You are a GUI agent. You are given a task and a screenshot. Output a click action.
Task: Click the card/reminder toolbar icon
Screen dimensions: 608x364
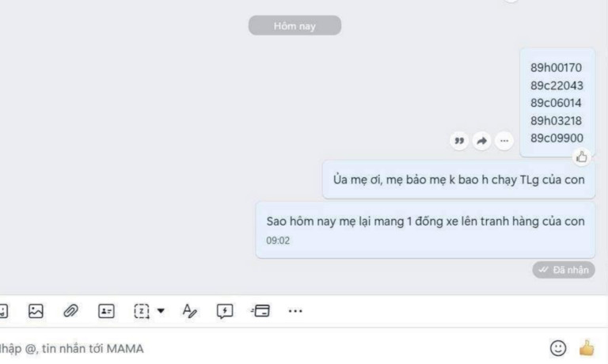tap(260, 311)
